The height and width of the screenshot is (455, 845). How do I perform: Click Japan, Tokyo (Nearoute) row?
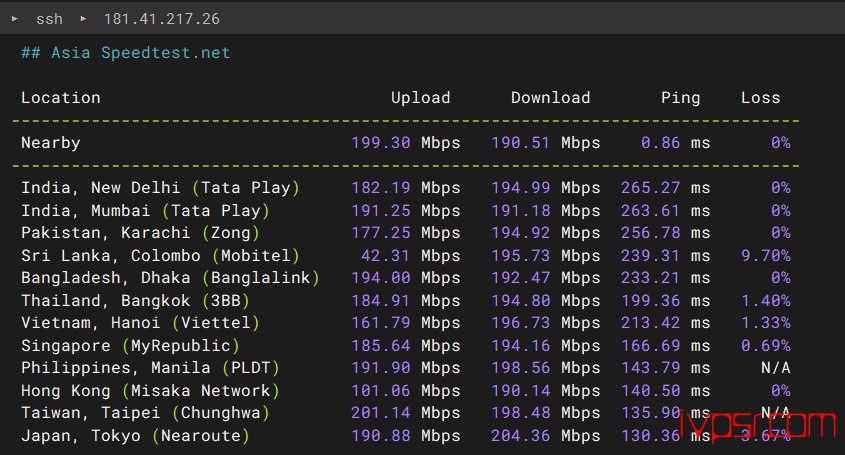point(406,436)
